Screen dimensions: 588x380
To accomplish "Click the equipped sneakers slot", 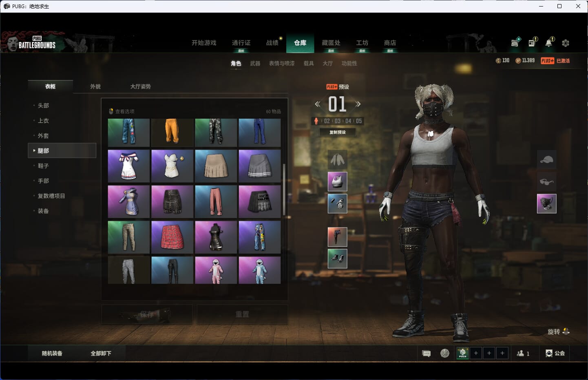I will (x=338, y=258).
